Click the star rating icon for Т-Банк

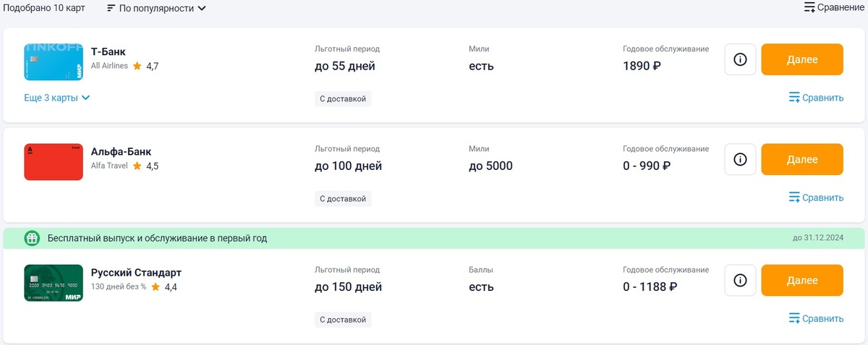click(137, 66)
